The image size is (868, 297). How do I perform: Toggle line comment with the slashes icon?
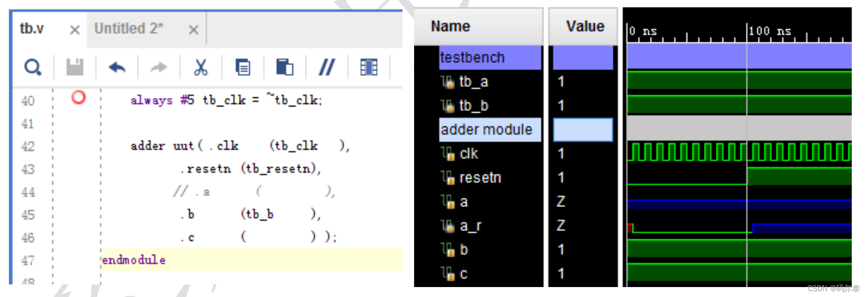click(x=327, y=67)
